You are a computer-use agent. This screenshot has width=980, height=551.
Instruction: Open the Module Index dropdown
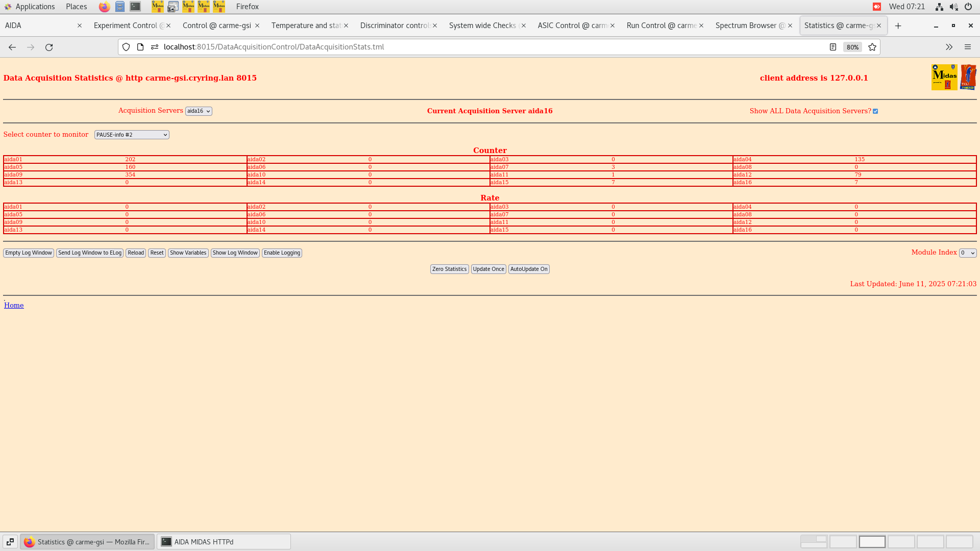[967, 253]
